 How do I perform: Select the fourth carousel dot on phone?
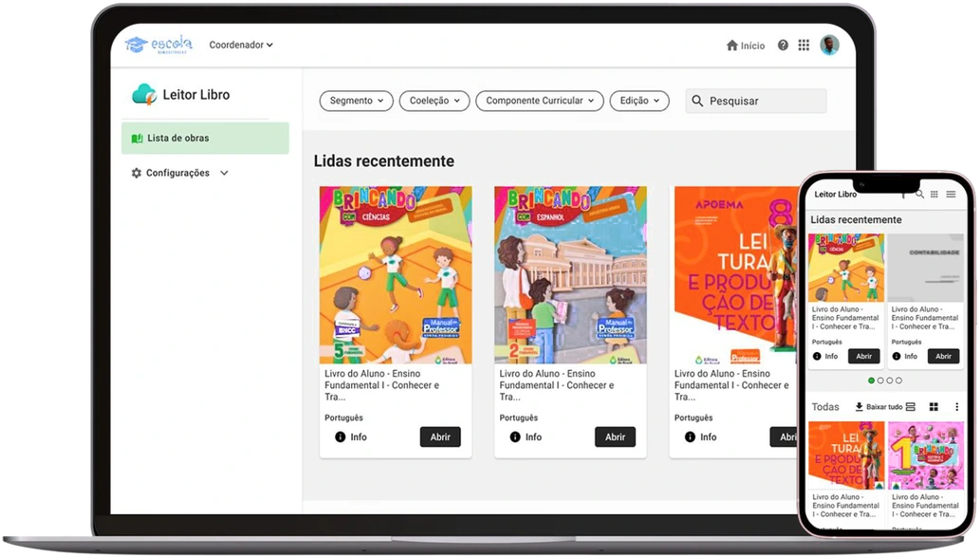(x=898, y=381)
